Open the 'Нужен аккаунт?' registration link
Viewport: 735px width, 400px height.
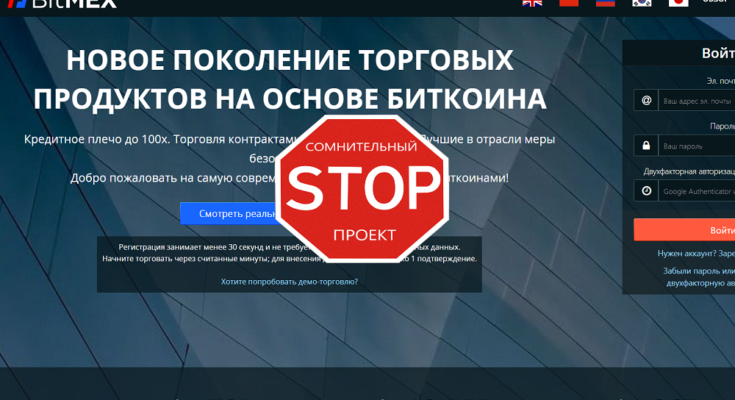696,253
